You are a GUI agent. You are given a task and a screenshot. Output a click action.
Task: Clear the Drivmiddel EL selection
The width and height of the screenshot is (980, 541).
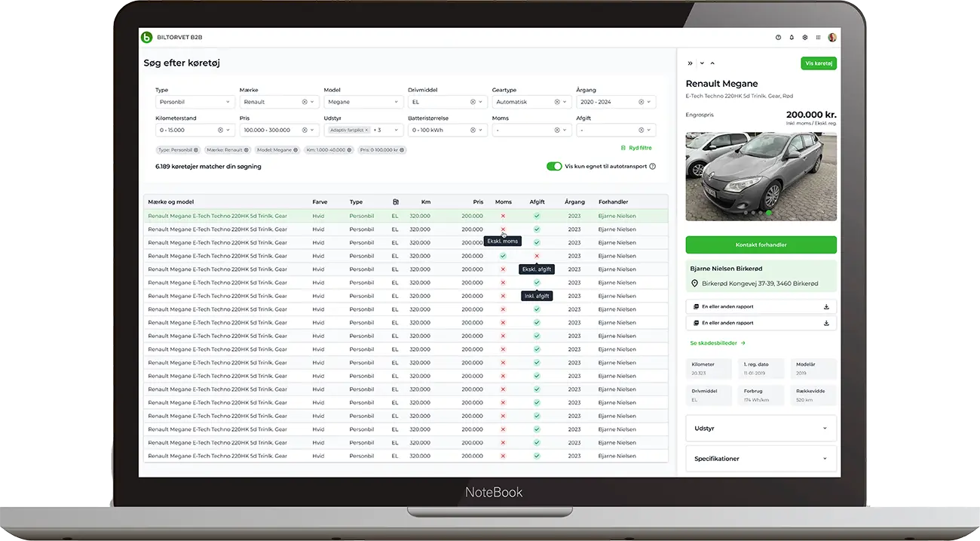point(473,102)
